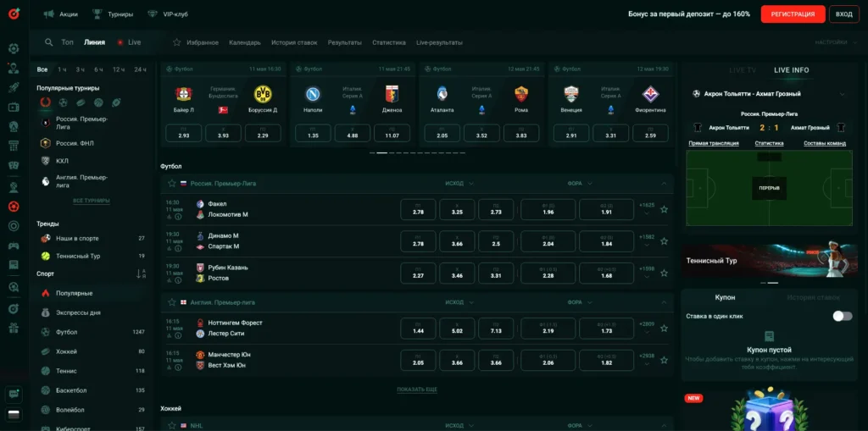Image resolution: width=868 pixels, height=431 pixels.
Task: Select Хоккей in the sports list
Action: [92, 351]
